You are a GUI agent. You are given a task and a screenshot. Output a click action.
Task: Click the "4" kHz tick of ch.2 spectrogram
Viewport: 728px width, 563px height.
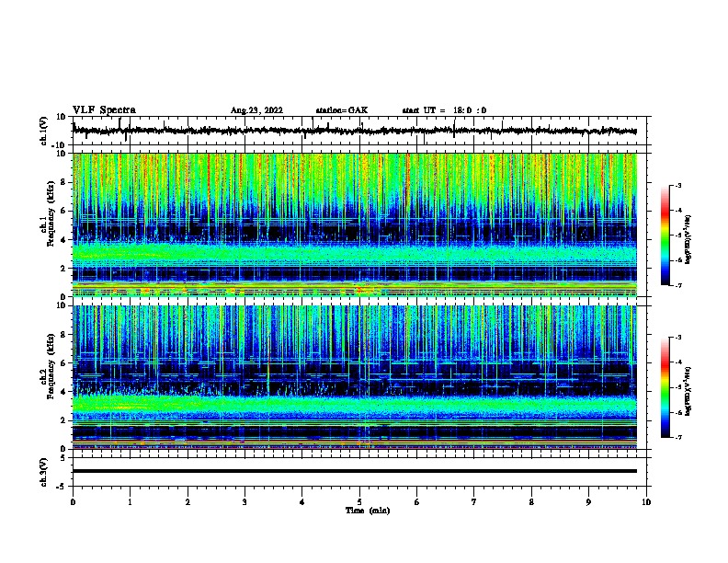click(63, 392)
